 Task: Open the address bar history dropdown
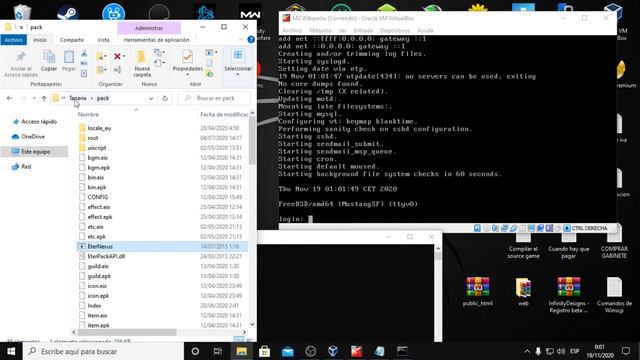point(151,98)
